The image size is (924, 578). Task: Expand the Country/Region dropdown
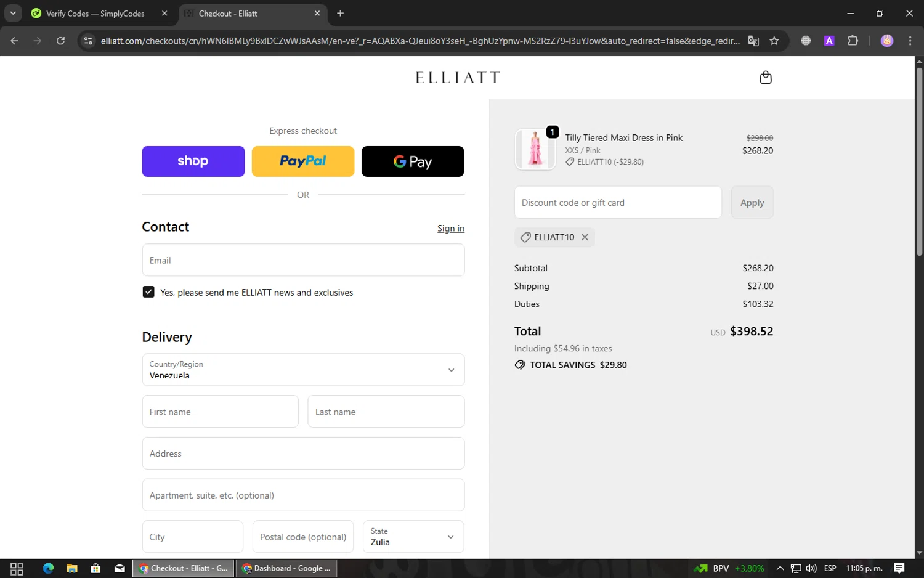point(303,370)
